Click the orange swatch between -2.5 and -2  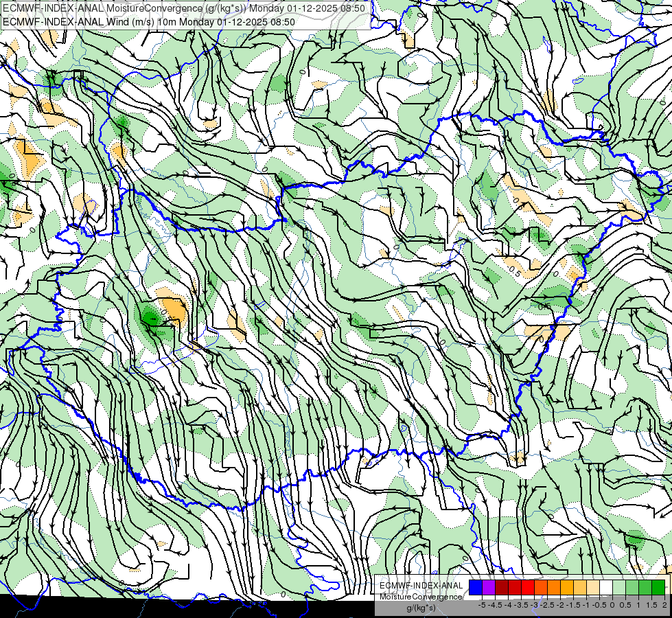coord(554,587)
